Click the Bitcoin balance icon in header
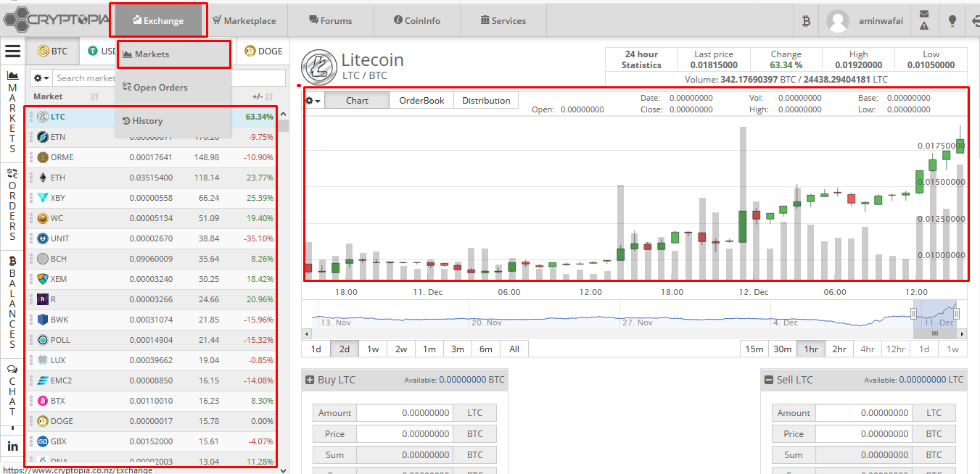 [x=806, y=21]
